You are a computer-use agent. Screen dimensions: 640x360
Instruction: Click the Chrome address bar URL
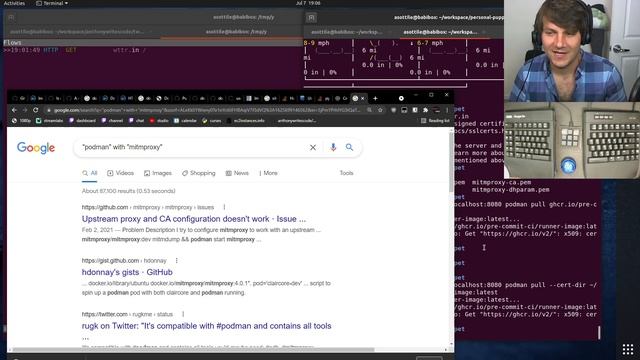point(206,110)
